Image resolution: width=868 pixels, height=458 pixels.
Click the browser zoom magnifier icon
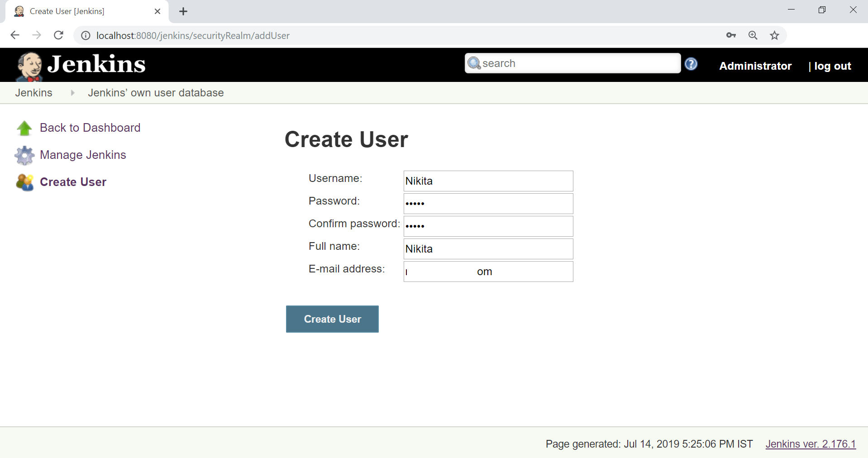pos(753,35)
